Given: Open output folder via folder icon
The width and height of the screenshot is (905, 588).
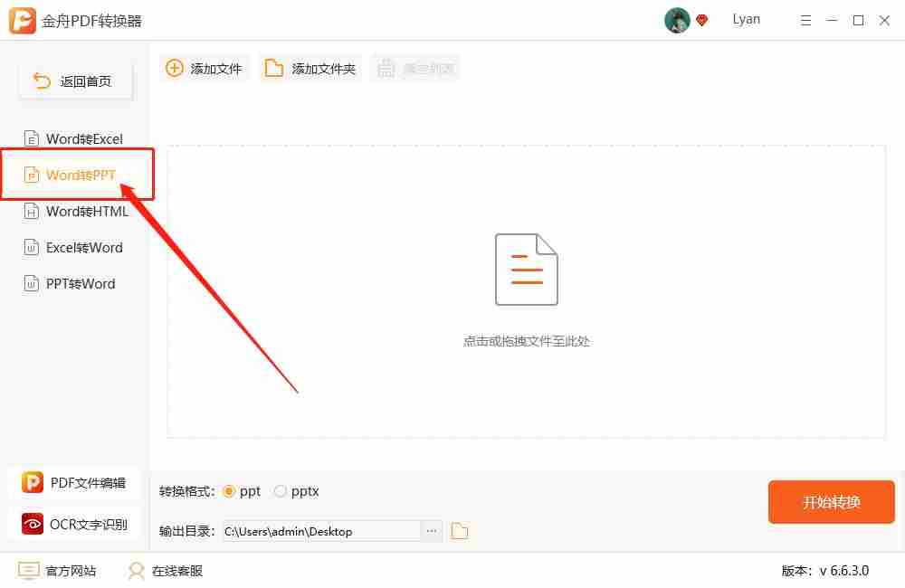Looking at the screenshot, I should tap(460, 531).
